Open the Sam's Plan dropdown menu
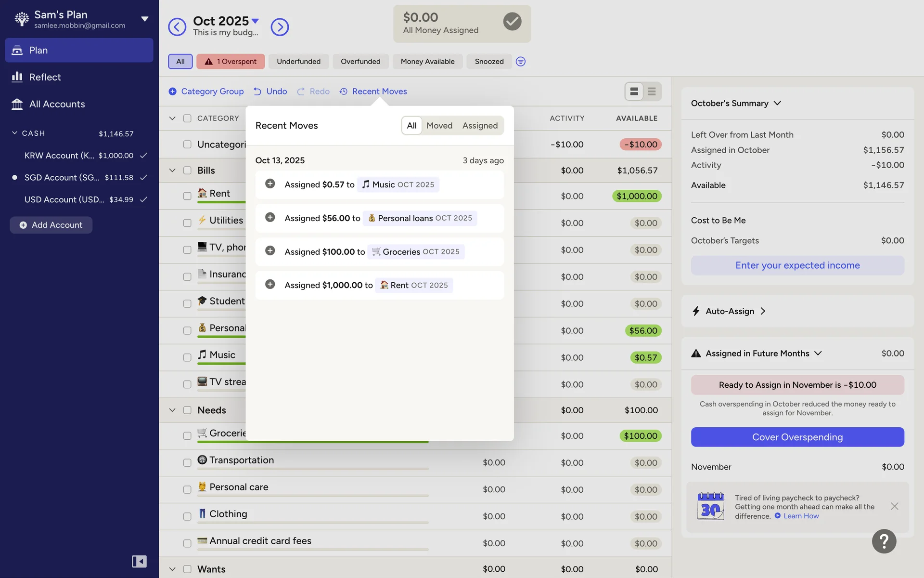The height and width of the screenshot is (578, 924). tap(144, 19)
